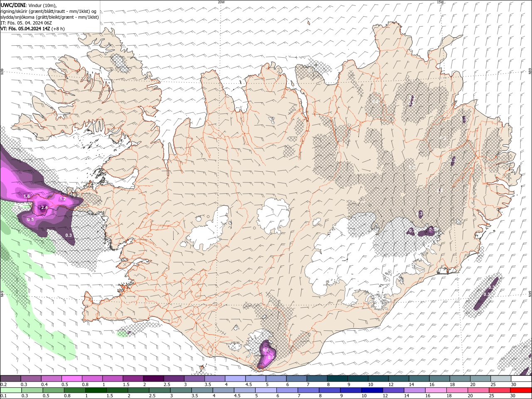Click the dark purple 2 swatch in upper legend

[x=153, y=379]
